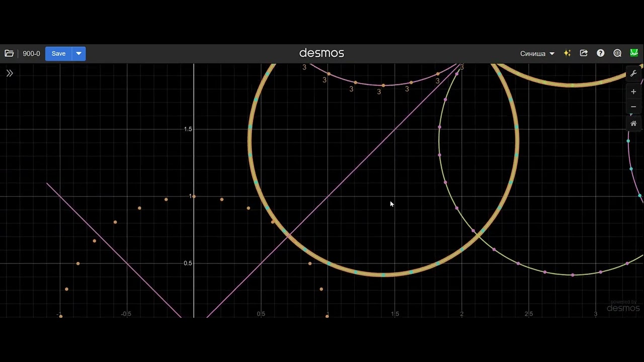Save the graph with Save button

point(58,53)
